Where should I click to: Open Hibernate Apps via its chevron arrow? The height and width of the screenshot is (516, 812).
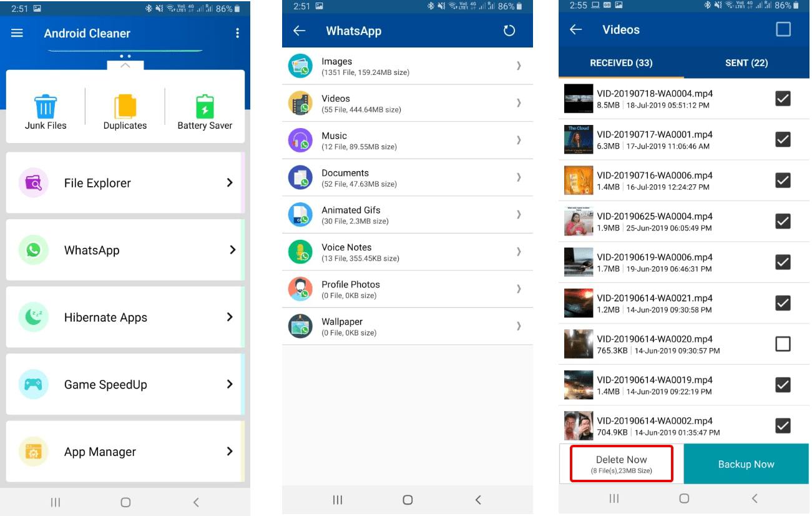[230, 317]
